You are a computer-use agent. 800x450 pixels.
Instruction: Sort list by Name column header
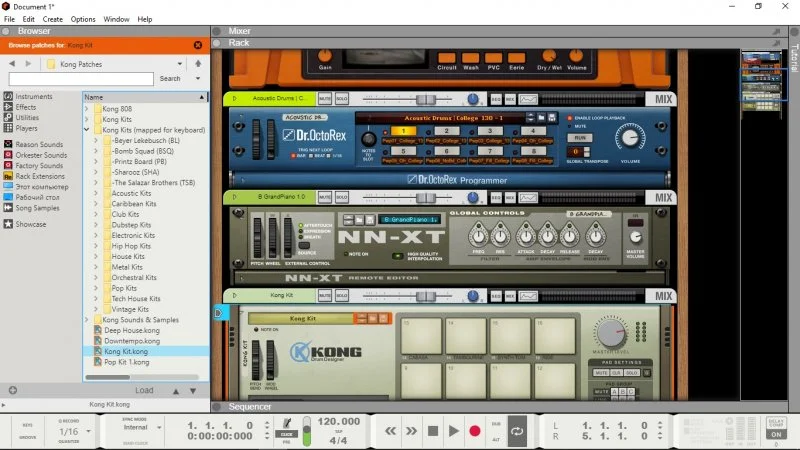click(x=145, y=97)
